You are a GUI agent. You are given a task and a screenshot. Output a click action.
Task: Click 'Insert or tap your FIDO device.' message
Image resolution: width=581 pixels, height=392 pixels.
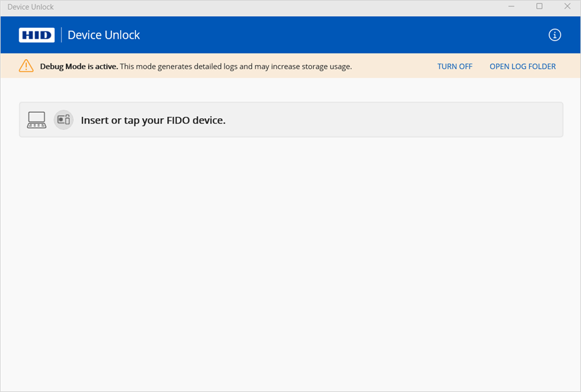pos(153,121)
